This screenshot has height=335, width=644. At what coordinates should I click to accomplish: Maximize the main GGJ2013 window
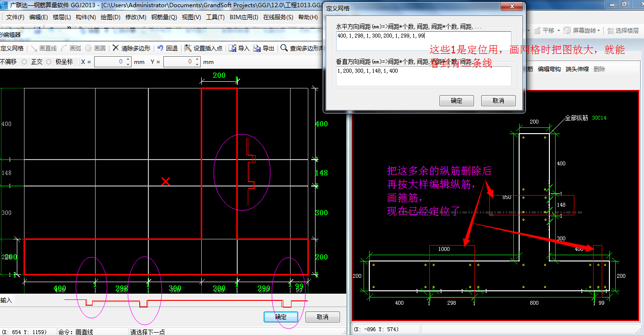(x=625, y=4)
